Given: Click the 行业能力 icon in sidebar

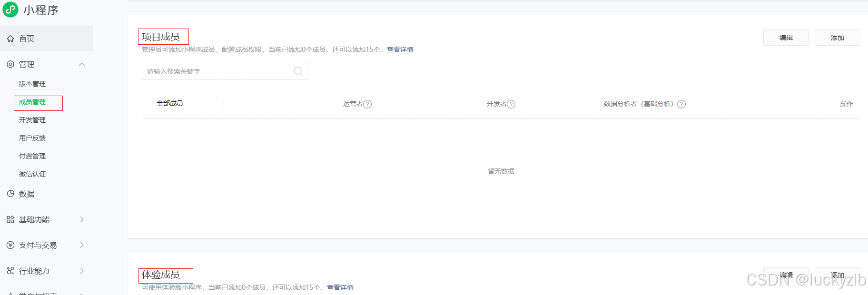Looking at the screenshot, I should (10, 271).
